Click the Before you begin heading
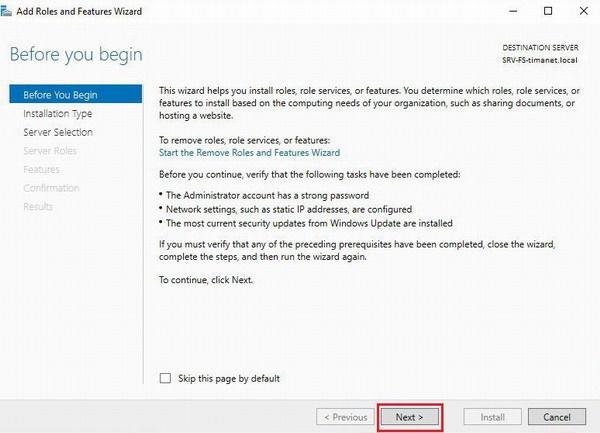Image resolution: width=600 pixels, height=433 pixels. 76,54
